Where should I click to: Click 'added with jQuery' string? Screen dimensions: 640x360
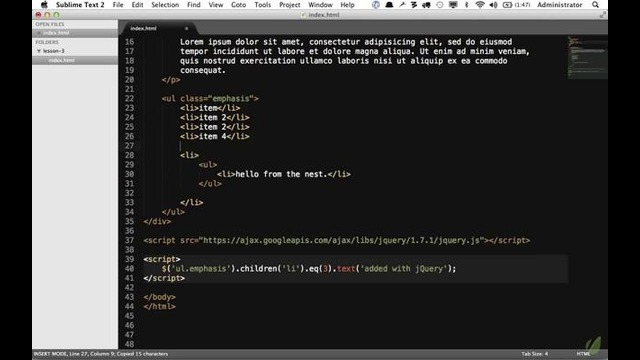click(403, 269)
